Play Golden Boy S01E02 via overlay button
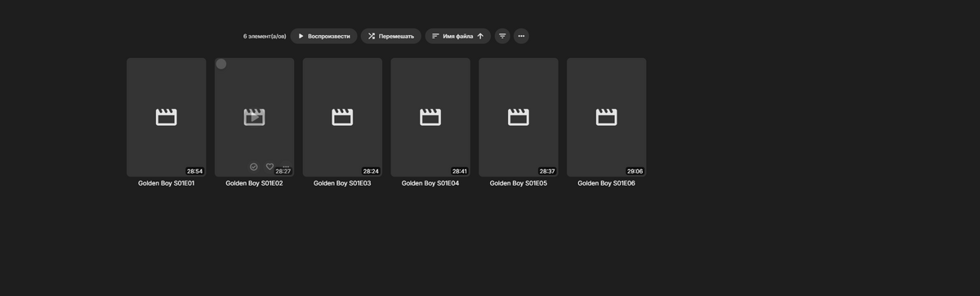The image size is (980, 296). coord(254,117)
